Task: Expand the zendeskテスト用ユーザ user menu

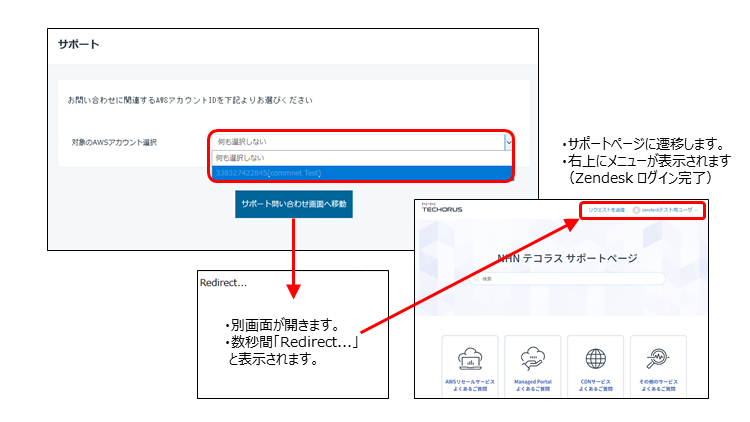Action: (669, 210)
